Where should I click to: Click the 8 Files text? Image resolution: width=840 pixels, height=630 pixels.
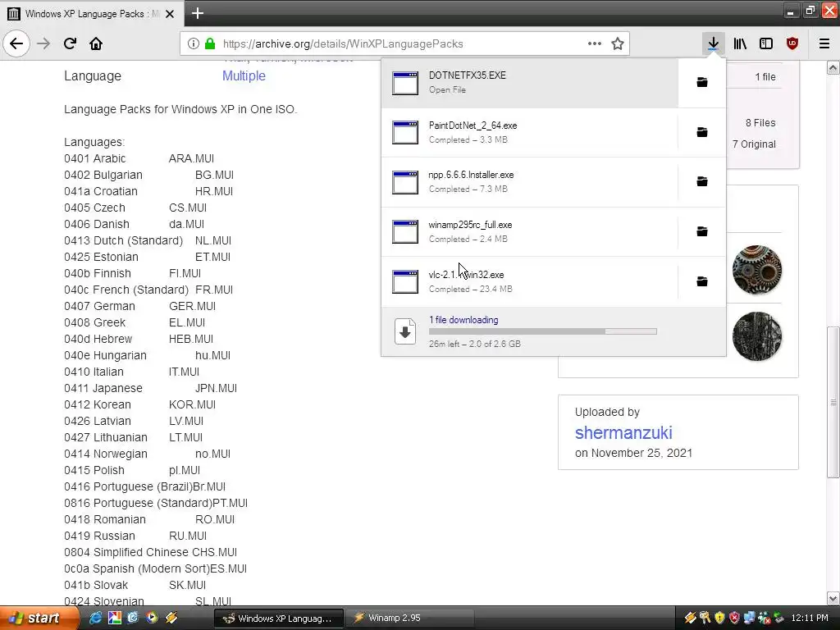click(x=760, y=123)
